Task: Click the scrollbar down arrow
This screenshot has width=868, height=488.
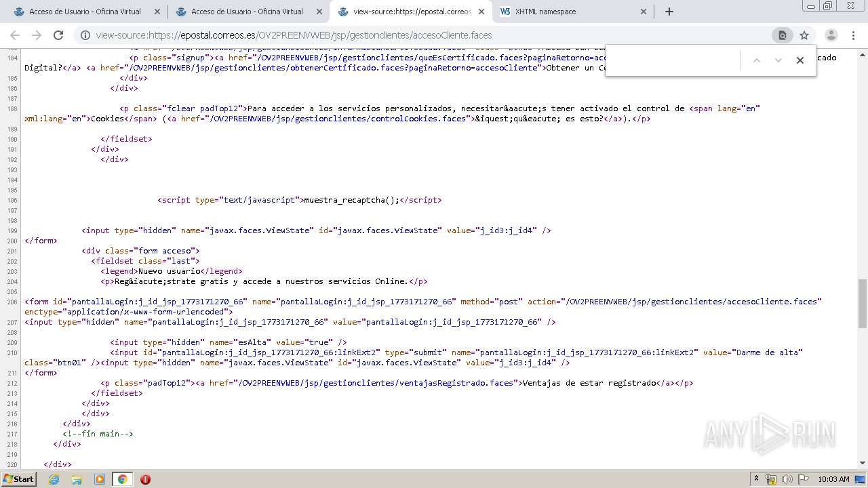Action: (862, 463)
